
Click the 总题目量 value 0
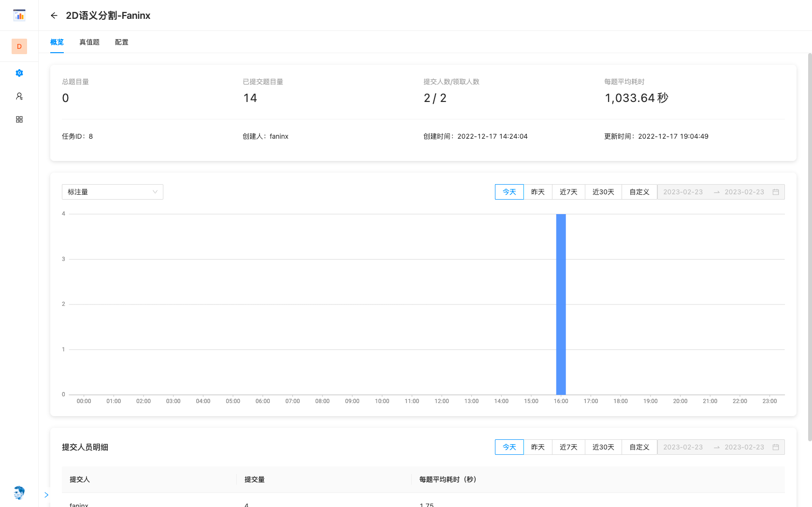(66, 98)
